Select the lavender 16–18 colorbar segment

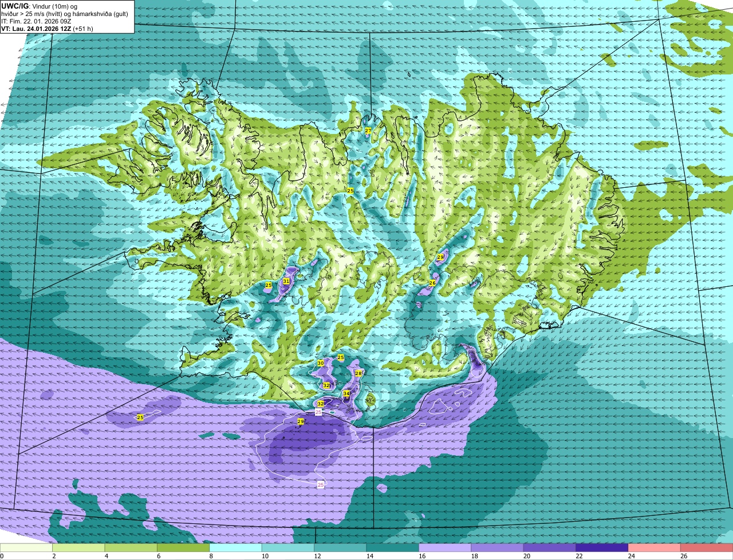tap(446, 548)
